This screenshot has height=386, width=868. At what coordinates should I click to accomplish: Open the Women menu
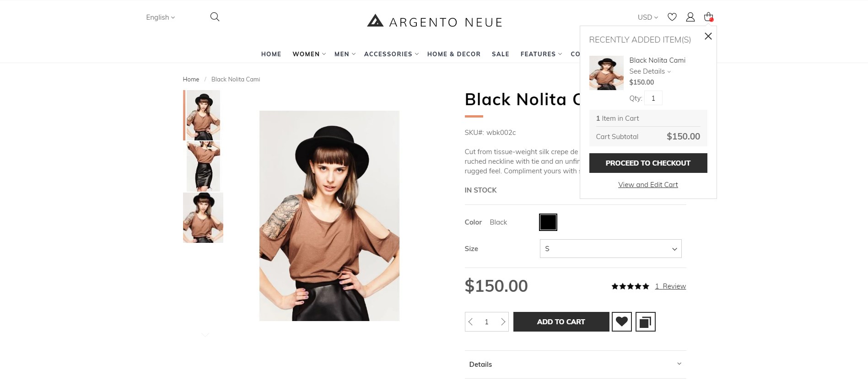click(x=309, y=54)
